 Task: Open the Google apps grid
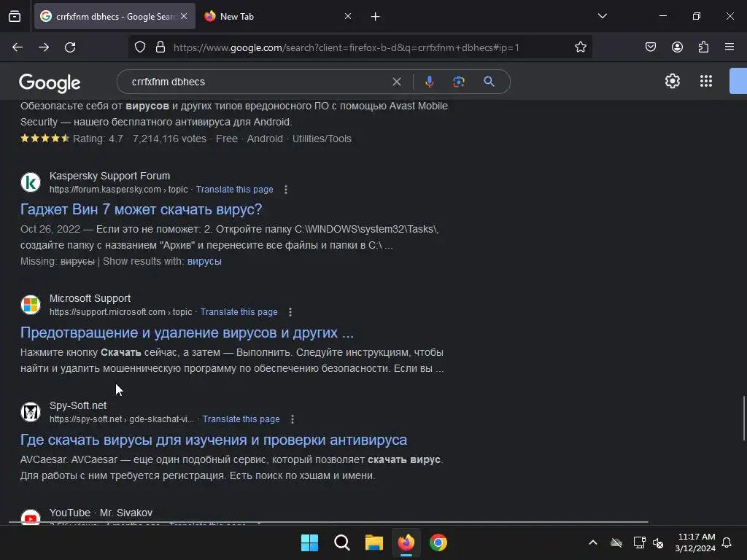[x=706, y=81]
